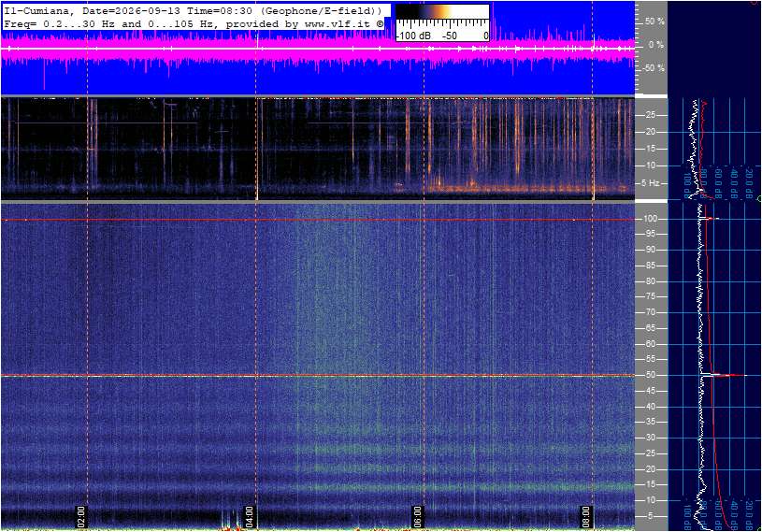Click the "10" tick on the 30 Hz geophone axis
Viewport: 762px width, 532px height.
click(x=651, y=165)
